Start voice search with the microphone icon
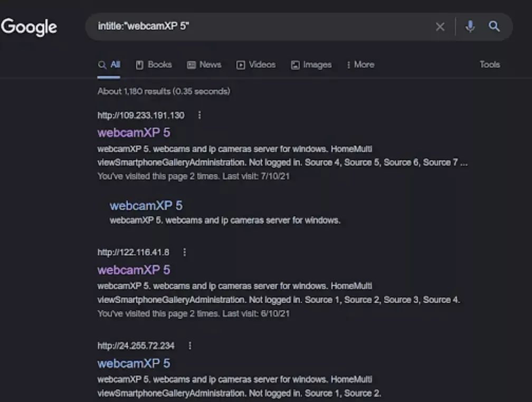Viewport: 532px width, 402px height. [470, 26]
